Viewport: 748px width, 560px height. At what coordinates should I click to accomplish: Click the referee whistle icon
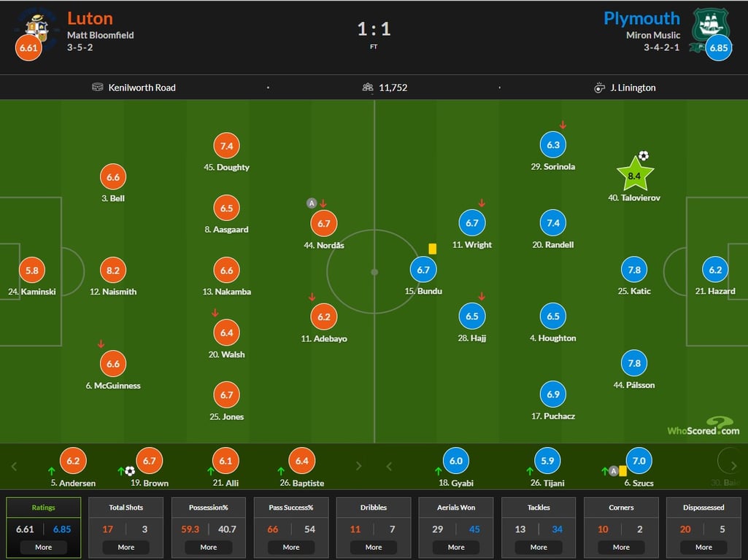pos(599,87)
